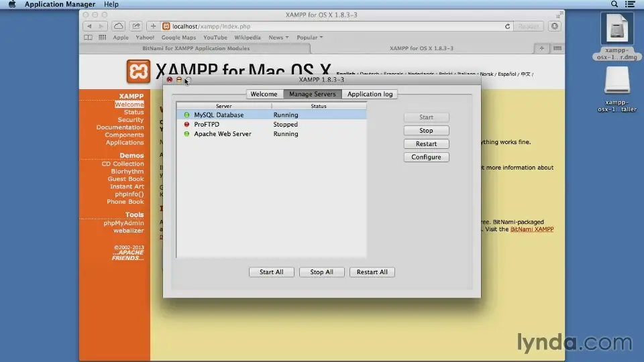
Task: Click the Reader button in Safari
Action: [x=528, y=26]
